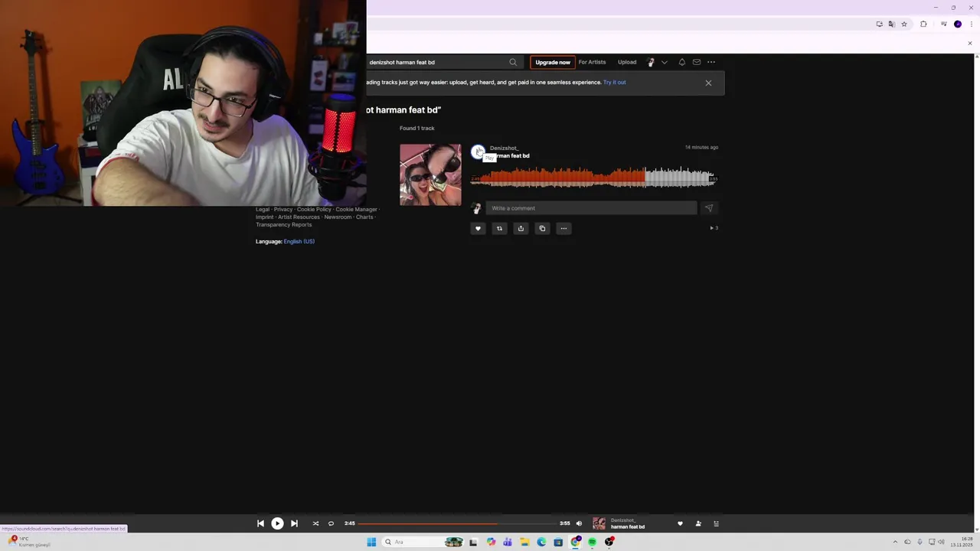
Task: Click the profile avatar in the header
Action: pos(651,62)
